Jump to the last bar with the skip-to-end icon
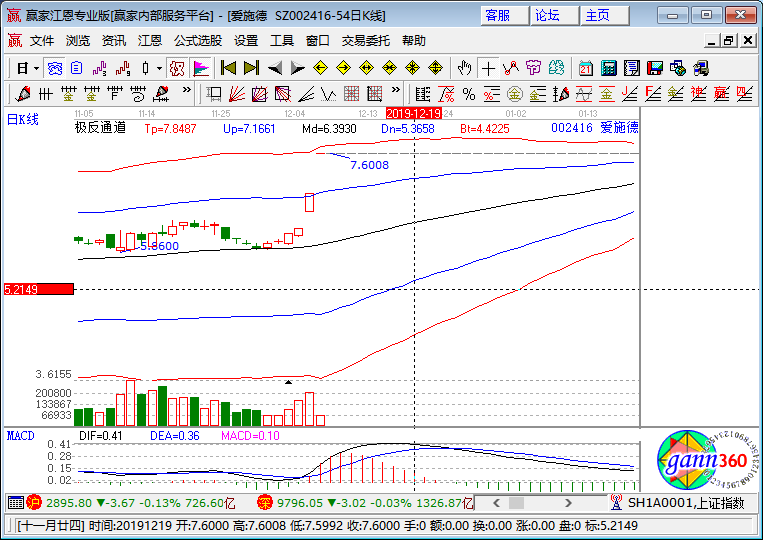 click(x=251, y=68)
